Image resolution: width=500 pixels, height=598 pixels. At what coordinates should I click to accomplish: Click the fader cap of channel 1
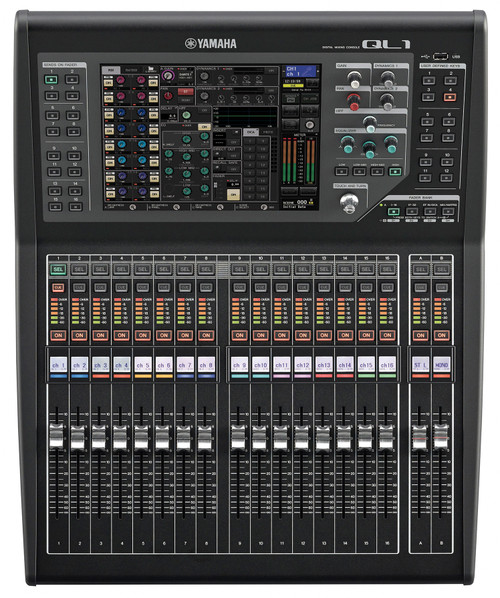click(x=57, y=436)
